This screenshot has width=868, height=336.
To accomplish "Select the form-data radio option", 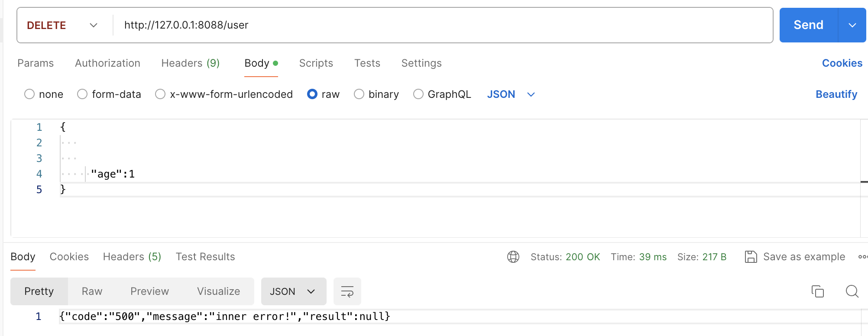I will pos(82,94).
